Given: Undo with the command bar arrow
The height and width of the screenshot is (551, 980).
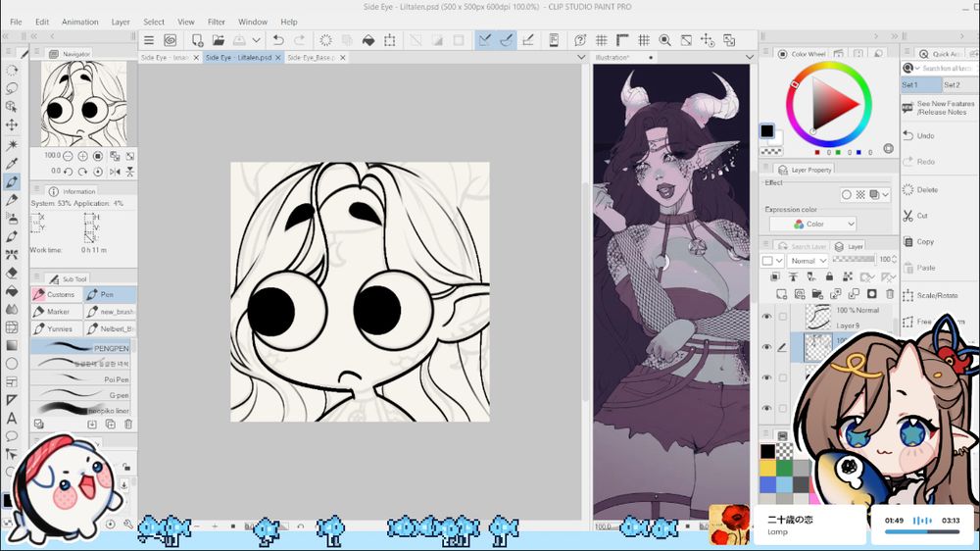Looking at the screenshot, I should click(x=278, y=40).
